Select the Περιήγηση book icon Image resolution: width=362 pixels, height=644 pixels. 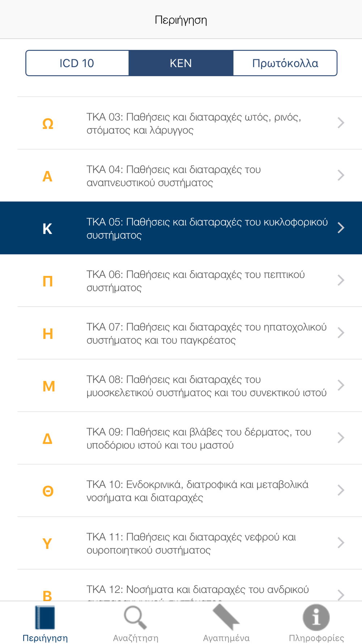tap(45, 618)
